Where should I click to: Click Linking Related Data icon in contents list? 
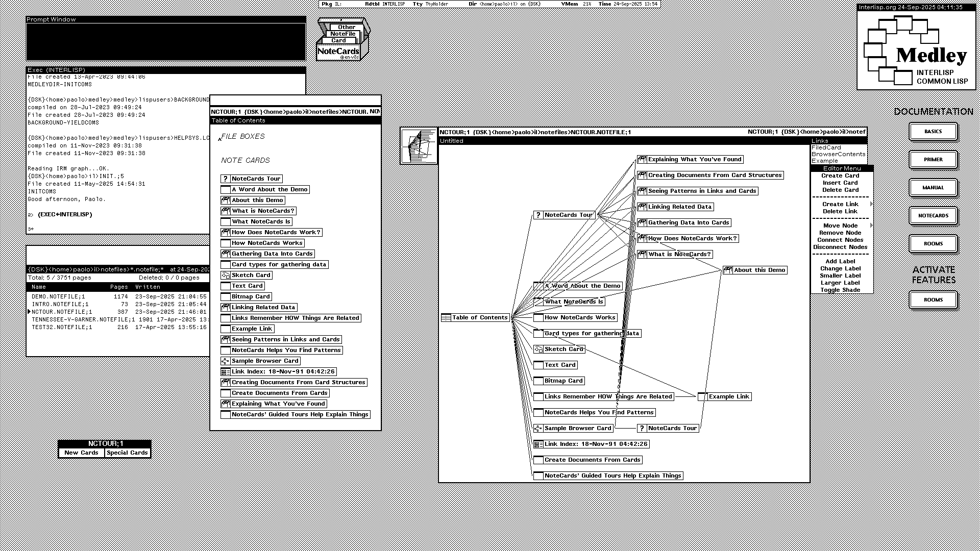(x=226, y=307)
